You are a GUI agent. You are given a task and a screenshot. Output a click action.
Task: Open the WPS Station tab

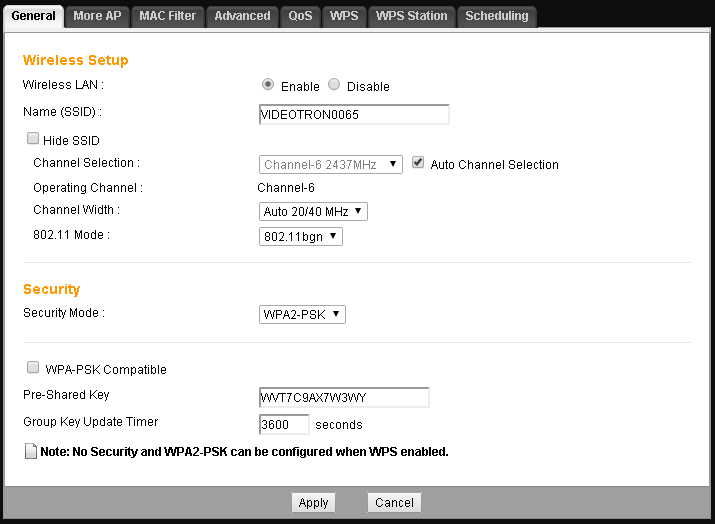(x=412, y=16)
